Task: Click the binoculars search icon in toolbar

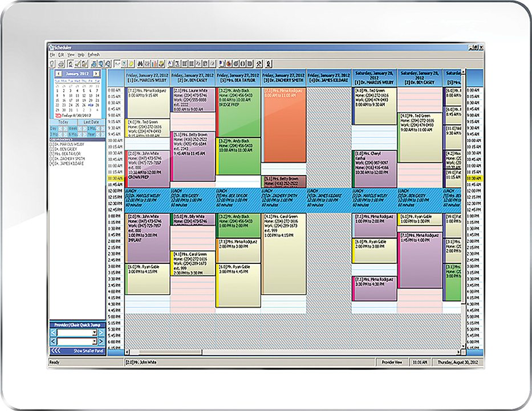Action: coord(140,63)
